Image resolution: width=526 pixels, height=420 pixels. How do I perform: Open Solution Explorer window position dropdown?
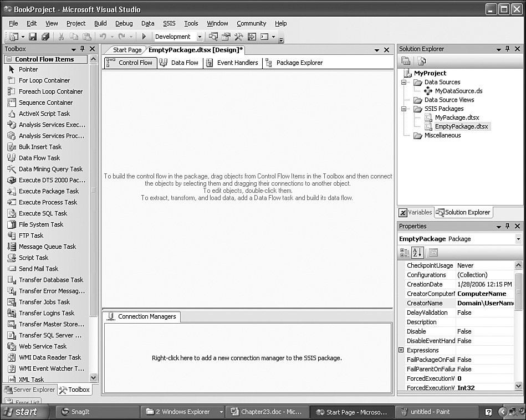tap(498, 49)
